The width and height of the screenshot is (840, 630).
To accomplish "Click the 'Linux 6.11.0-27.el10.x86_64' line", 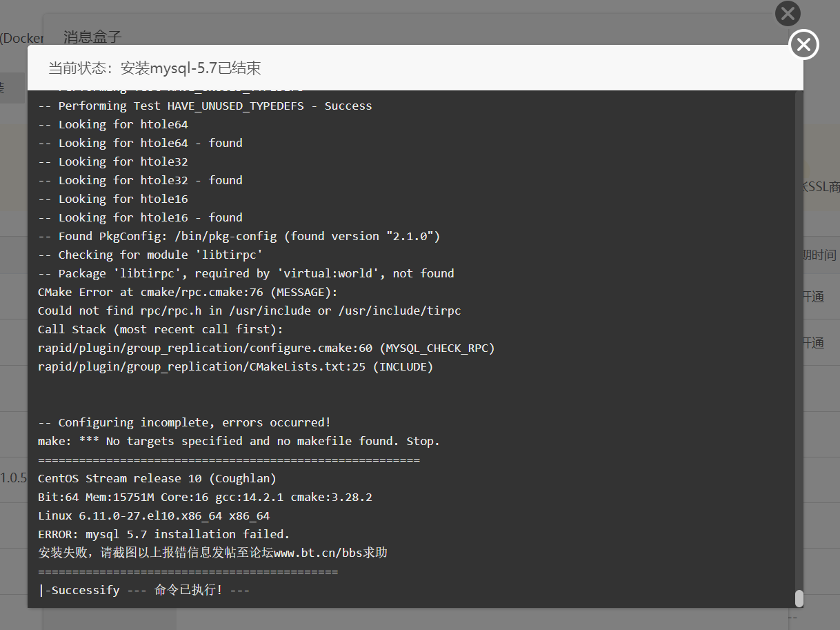I will [154, 515].
